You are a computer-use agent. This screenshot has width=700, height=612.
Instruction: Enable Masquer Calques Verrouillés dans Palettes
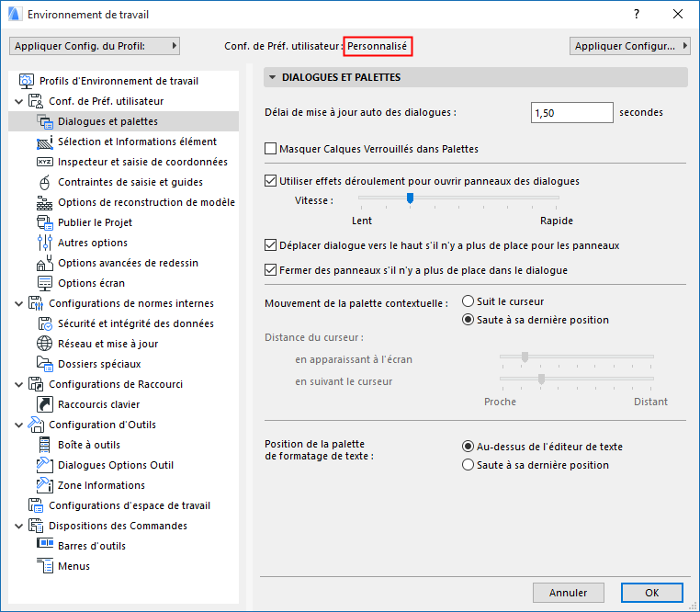click(x=270, y=149)
